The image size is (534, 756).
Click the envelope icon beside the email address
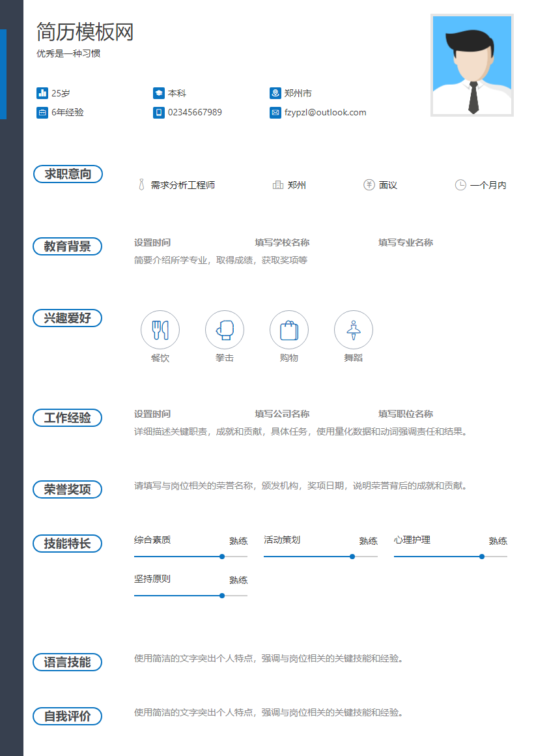(x=275, y=112)
